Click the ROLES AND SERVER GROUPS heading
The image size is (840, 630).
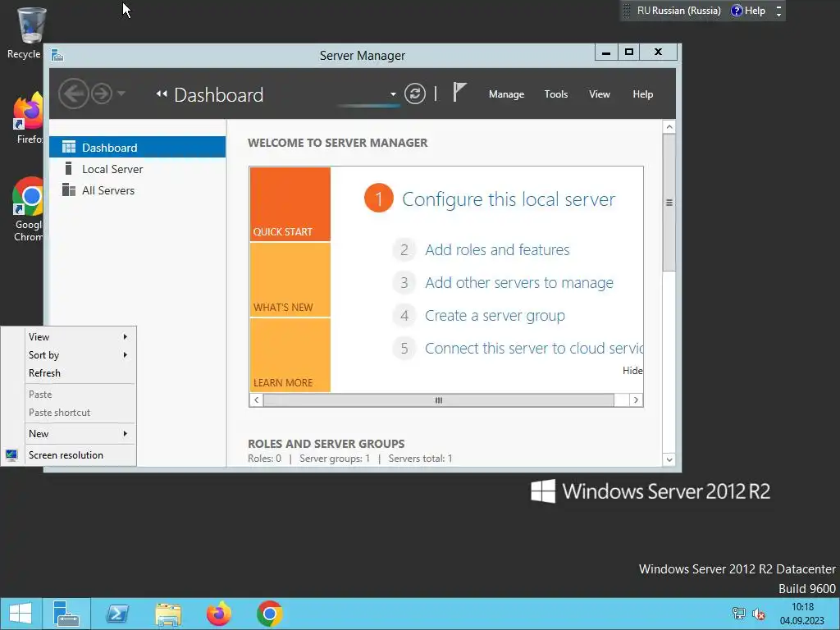coord(326,444)
